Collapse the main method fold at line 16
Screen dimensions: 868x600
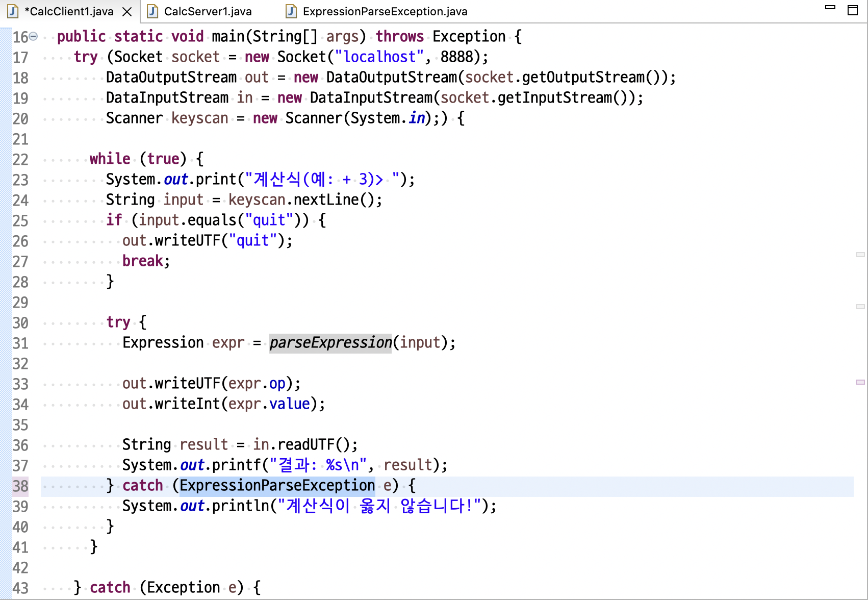pyautogui.click(x=33, y=36)
